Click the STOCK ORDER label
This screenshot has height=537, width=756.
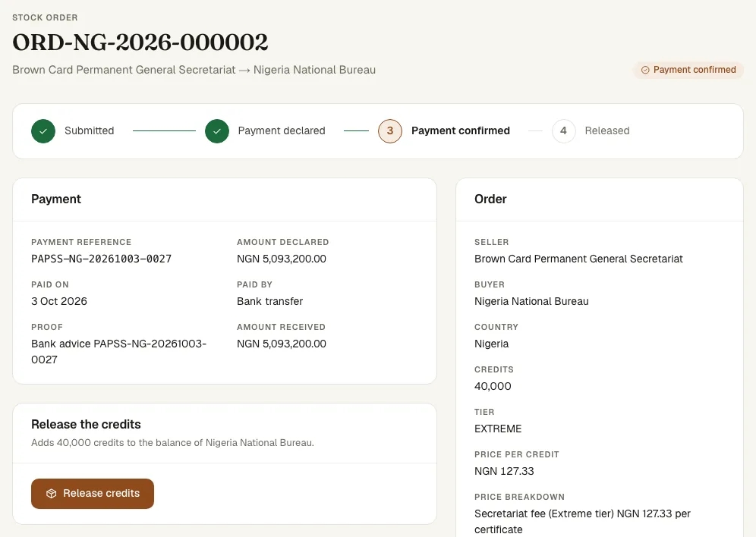coord(45,17)
